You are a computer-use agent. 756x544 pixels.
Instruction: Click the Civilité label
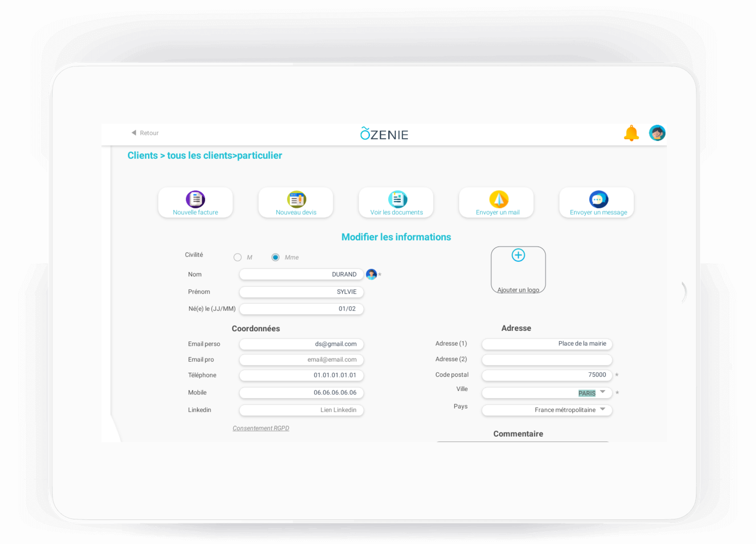[x=194, y=255]
